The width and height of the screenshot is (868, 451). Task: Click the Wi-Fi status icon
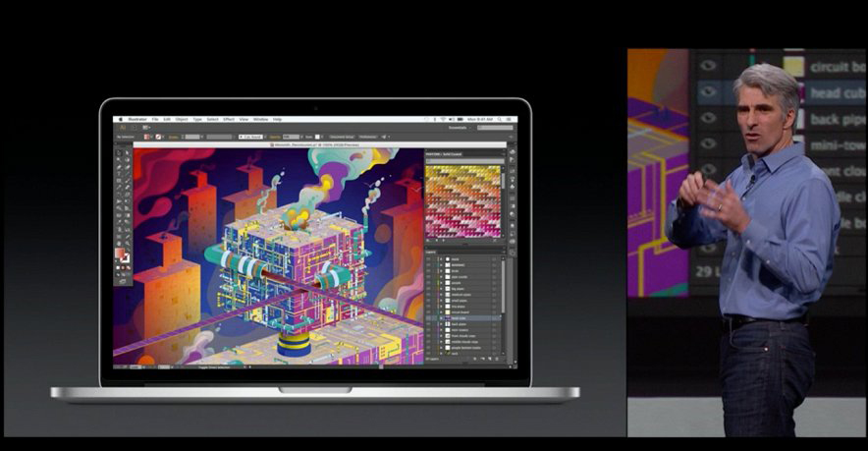click(443, 119)
